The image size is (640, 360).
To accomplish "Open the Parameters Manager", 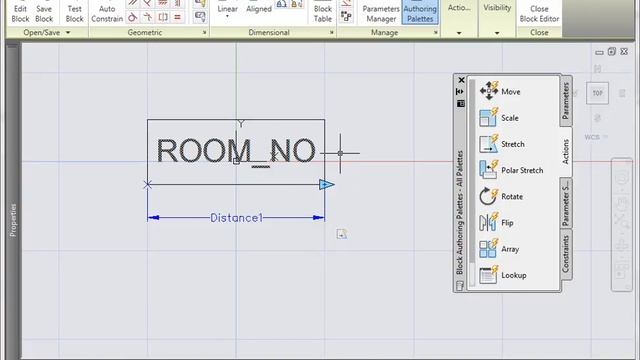I will pyautogui.click(x=381, y=11).
